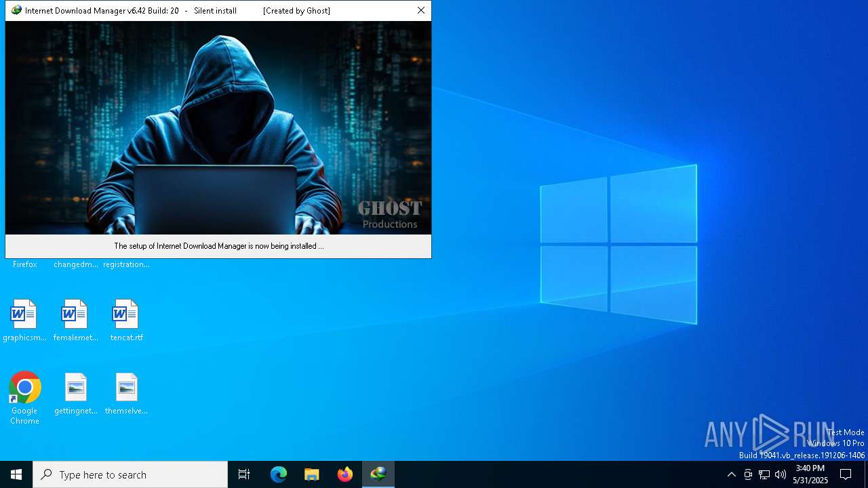
Task: Select the 'changedm...' desktop file label
Action: tap(76, 264)
